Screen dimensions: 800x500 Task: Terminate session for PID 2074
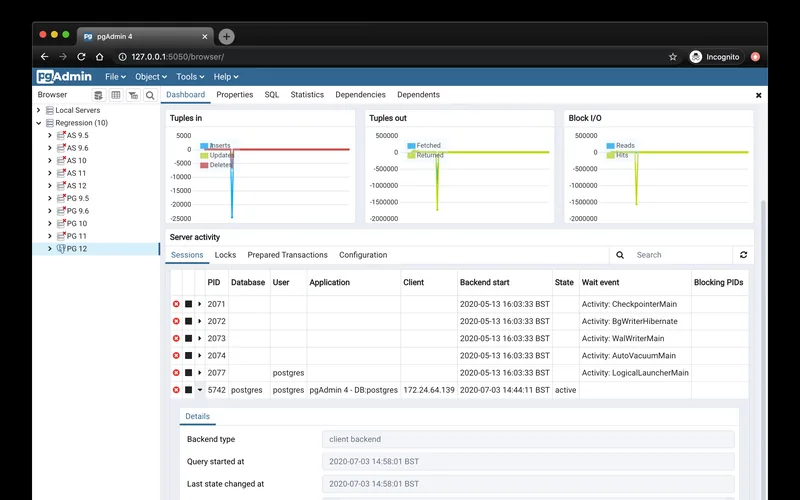[x=176, y=356]
